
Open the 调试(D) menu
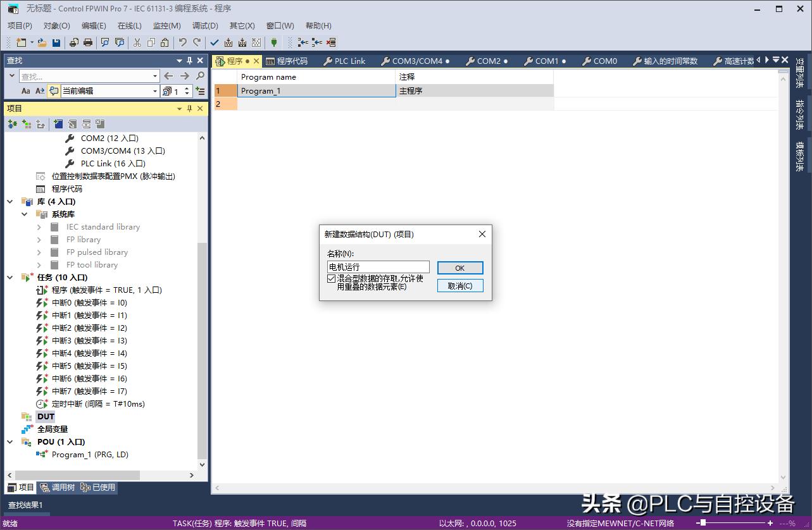pyautogui.click(x=204, y=26)
